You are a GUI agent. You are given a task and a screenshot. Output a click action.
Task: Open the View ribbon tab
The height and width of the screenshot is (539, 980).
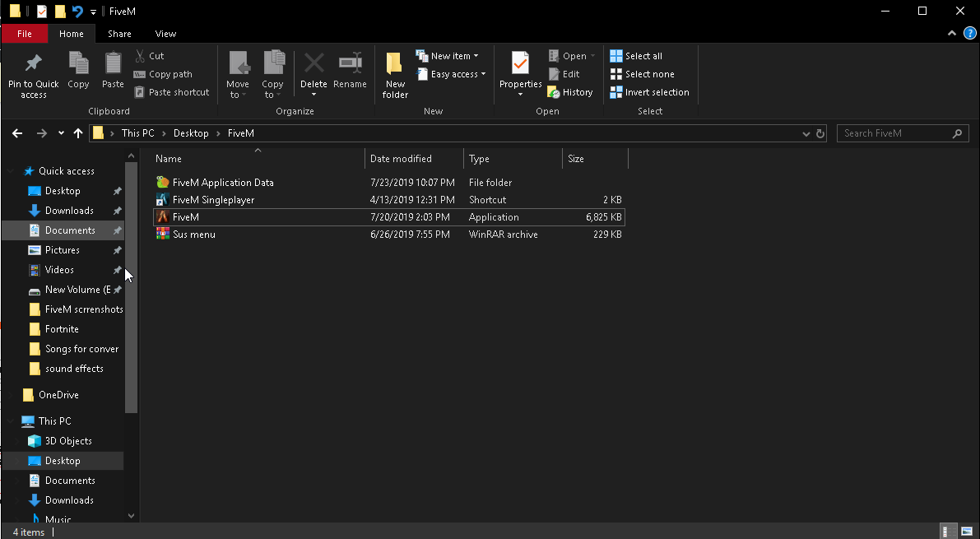(x=165, y=34)
